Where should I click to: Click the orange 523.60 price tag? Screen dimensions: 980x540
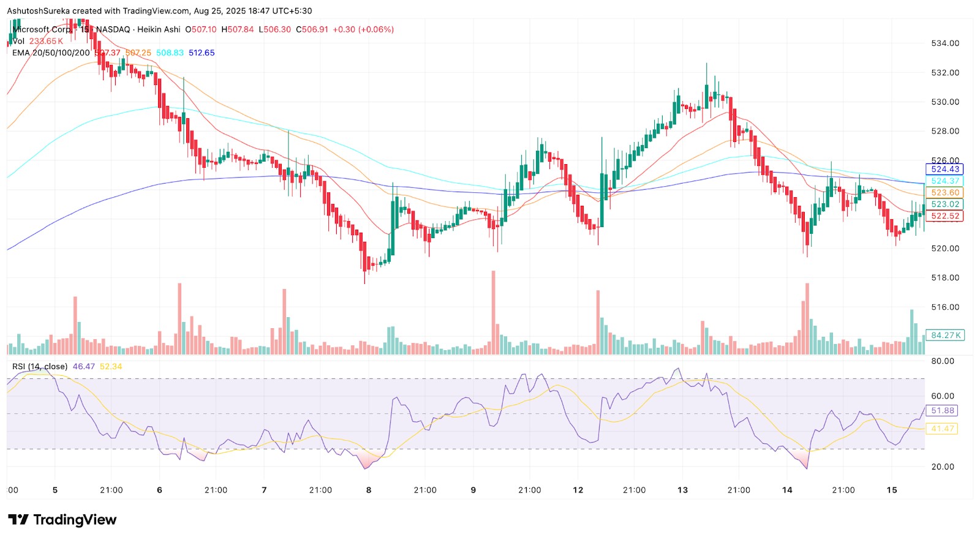pyautogui.click(x=945, y=193)
